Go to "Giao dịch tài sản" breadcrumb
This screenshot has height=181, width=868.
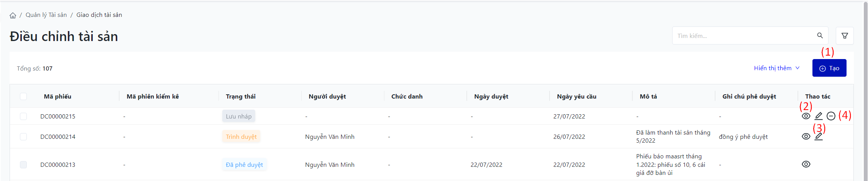[x=99, y=15]
